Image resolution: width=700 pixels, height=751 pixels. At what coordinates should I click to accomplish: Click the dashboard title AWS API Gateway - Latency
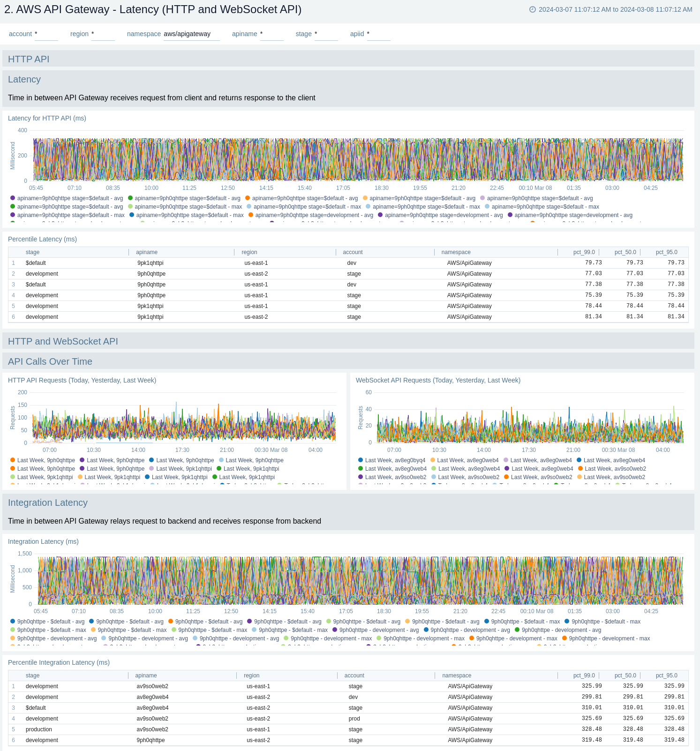click(153, 9)
